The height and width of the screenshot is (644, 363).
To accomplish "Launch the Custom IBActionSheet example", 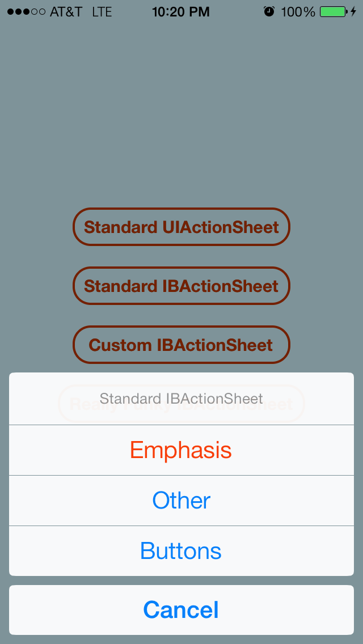I will (181, 345).
